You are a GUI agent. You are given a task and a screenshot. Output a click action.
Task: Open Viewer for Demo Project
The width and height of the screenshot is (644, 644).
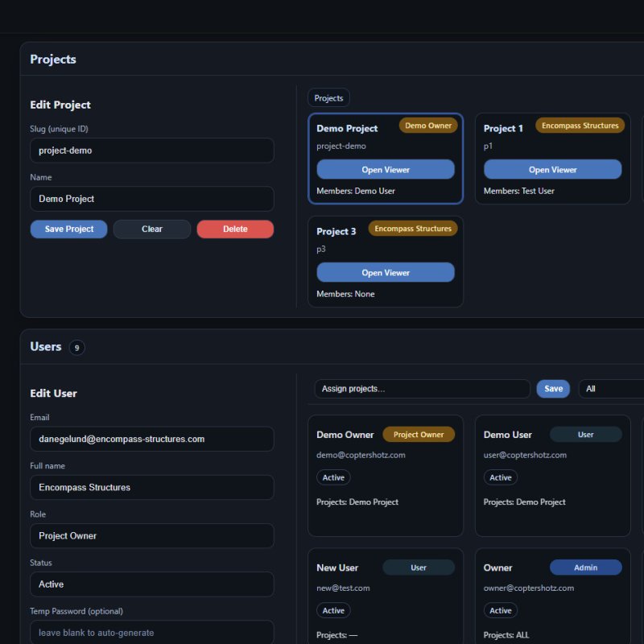point(386,169)
